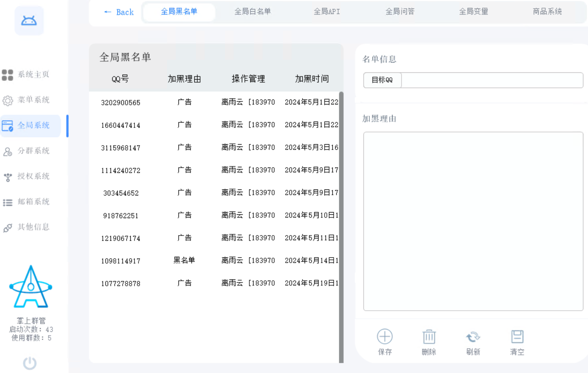This screenshot has width=588, height=373.
Task: Click the 删除 trash can icon
Action: (x=429, y=337)
